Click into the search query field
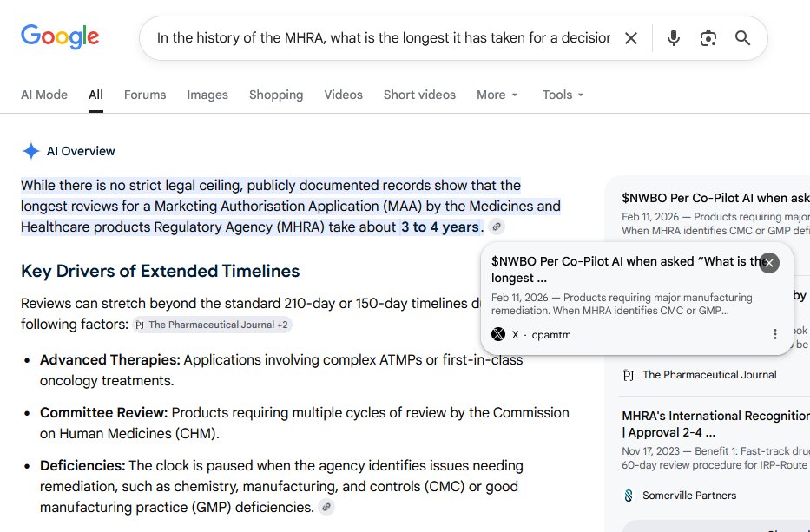 click(384, 38)
